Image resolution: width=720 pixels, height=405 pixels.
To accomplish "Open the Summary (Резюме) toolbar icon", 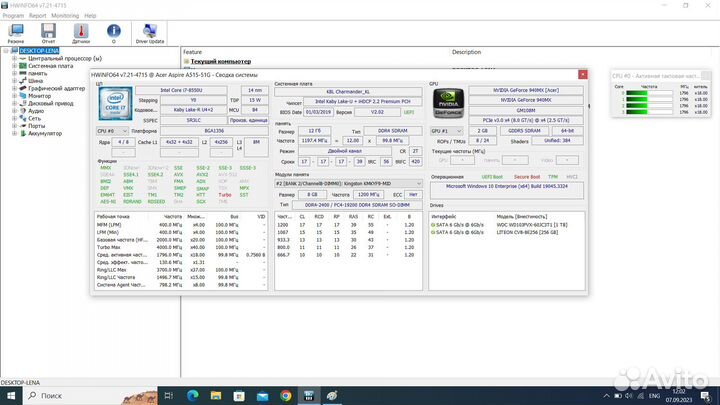I will click(16, 33).
